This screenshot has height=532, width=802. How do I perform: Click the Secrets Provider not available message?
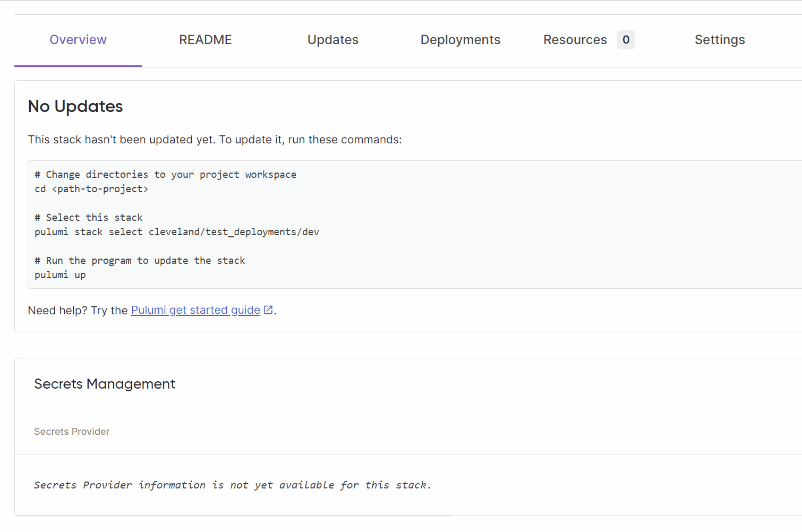[233, 485]
